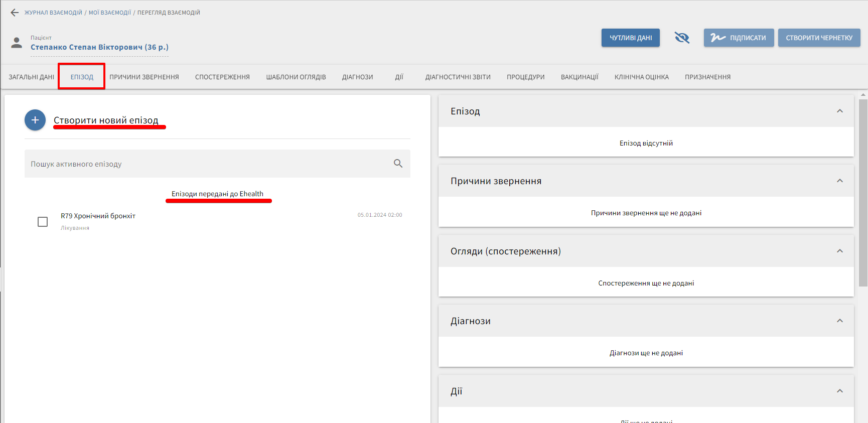The height and width of the screenshot is (423, 868).
Task: Switch to the Загальні дані tab
Action: (x=31, y=77)
